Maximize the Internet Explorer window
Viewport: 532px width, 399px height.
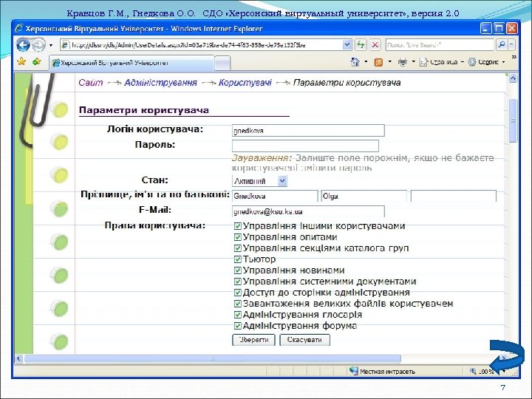click(499, 29)
